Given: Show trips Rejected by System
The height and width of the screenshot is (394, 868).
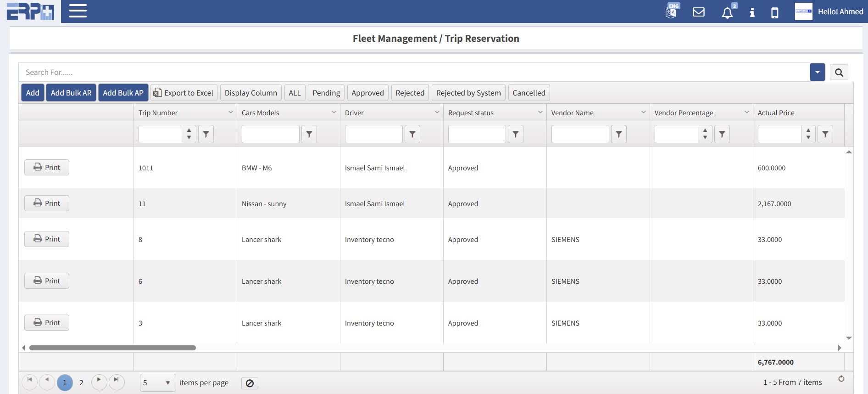Looking at the screenshot, I should click(x=468, y=93).
